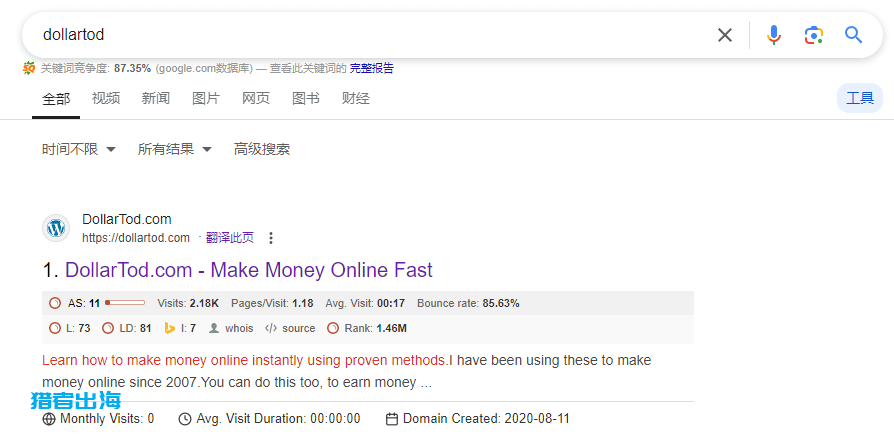Click the circle icon next to Rank

coord(333,328)
